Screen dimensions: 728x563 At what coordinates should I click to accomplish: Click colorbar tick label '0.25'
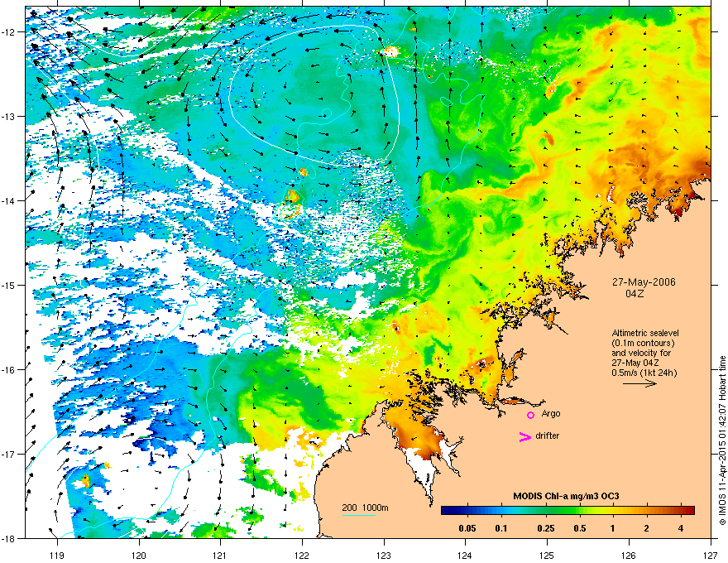coord(546,528)
